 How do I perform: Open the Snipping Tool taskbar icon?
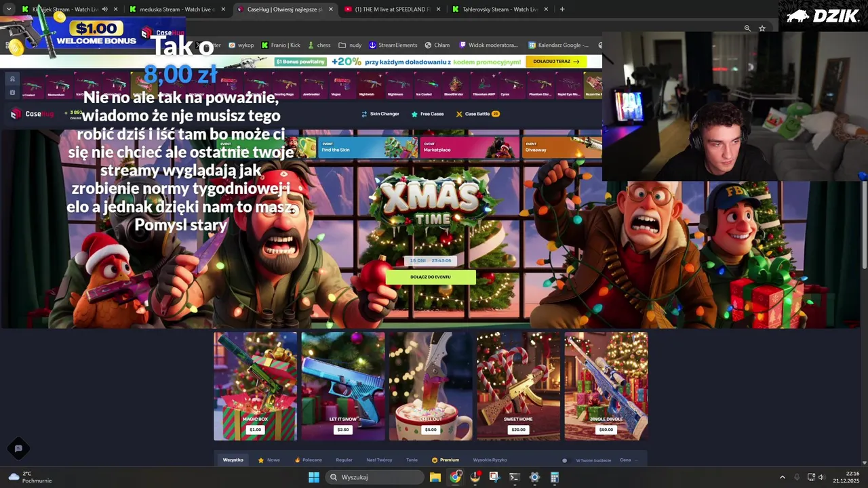[494, 477]
